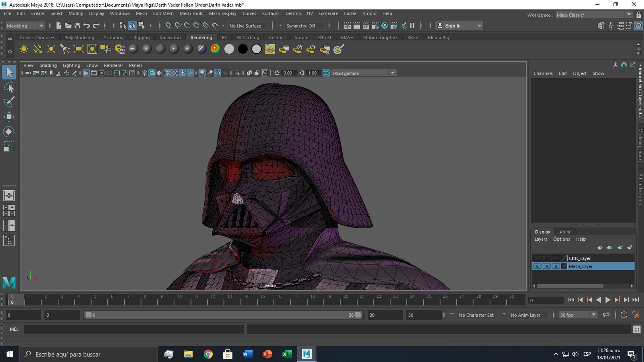The height and width of the screenshot is (362, 644).
Task: Toggle wireframe on shaded in viewport
Action: pyautogui.click(x=167, y=73)
